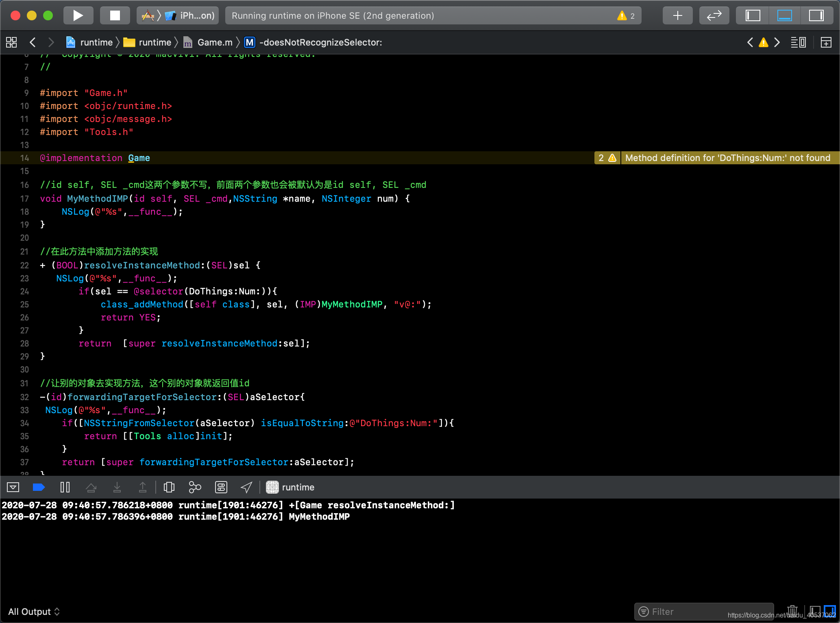Clear the console with trash icon
This screenshot has height=623, width=840.
pos(792,611)
